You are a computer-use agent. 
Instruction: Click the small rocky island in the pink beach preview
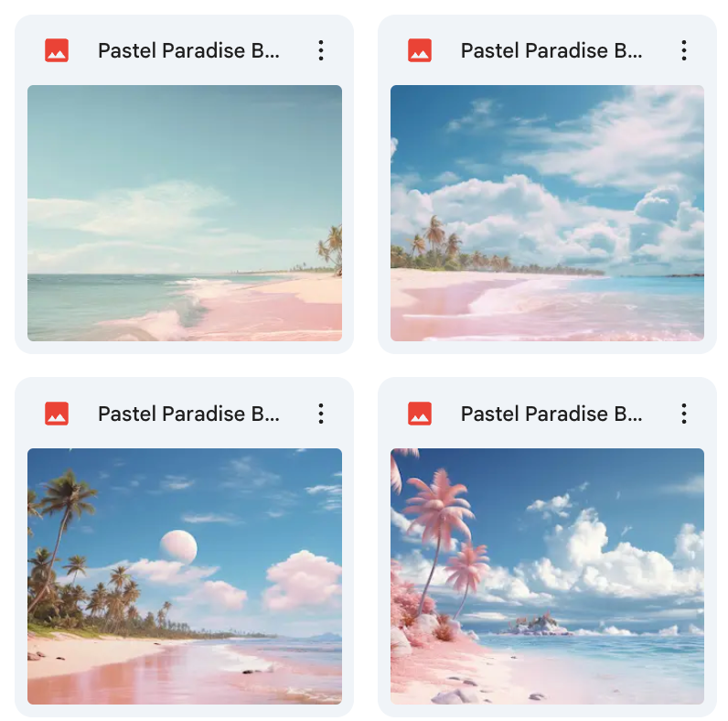click(x=536, y=624)
